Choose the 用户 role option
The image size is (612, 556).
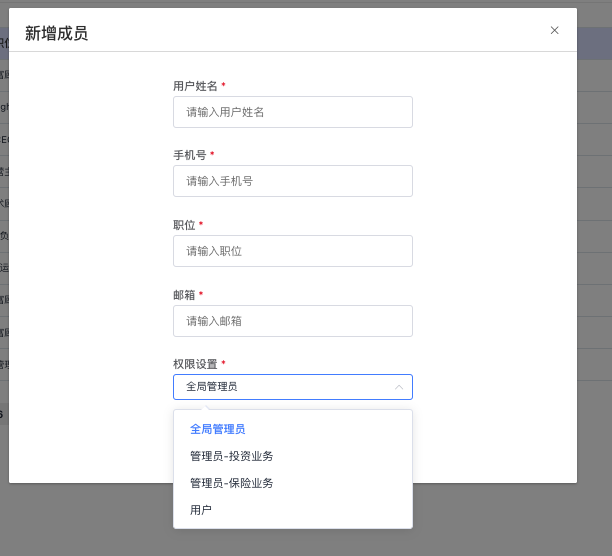tap(201, 510)
